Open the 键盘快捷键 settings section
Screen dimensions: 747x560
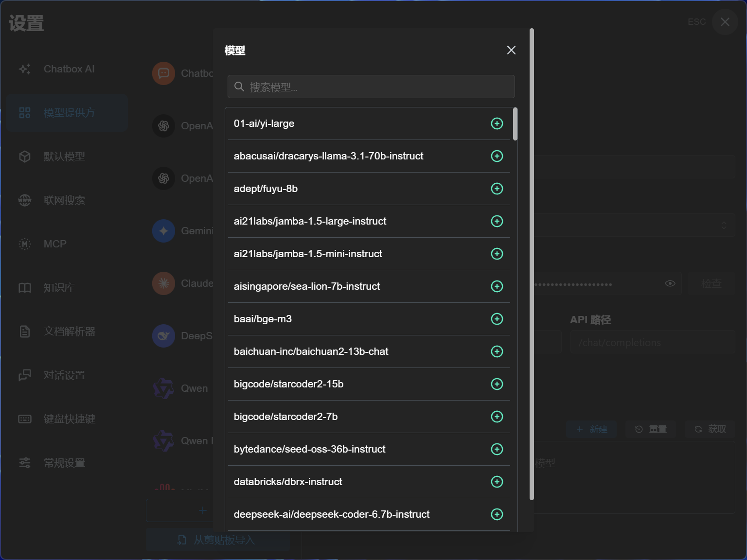point(69,419)
